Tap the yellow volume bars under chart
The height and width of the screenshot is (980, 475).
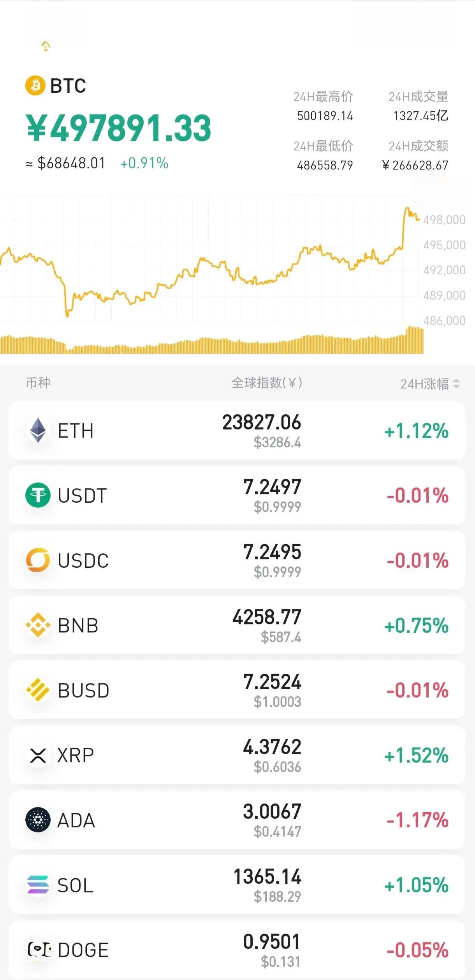(x=210, y=345)
